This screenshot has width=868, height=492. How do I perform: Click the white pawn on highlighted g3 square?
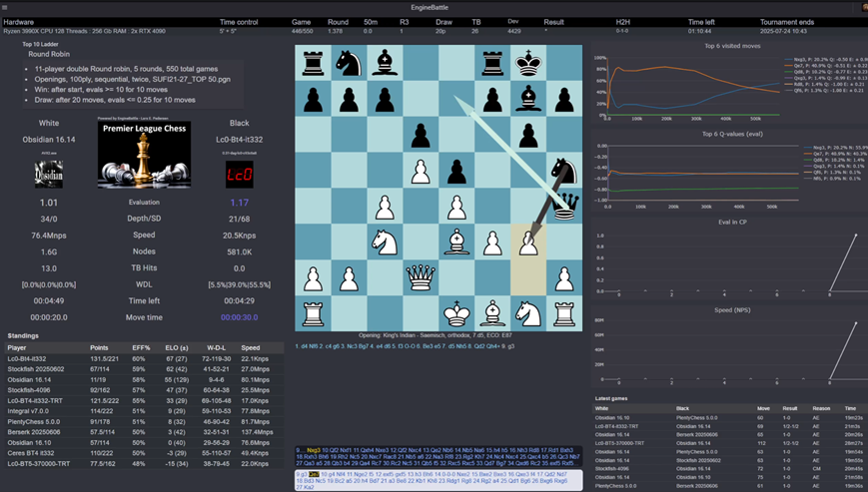pyautogui.click(x=528, y=242)
